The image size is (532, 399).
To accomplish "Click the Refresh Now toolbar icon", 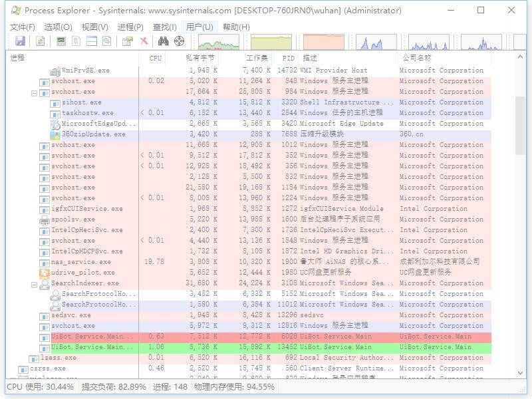I will click(41, 41).
